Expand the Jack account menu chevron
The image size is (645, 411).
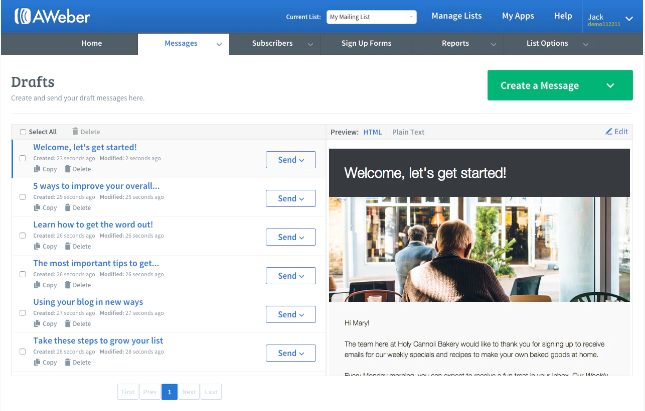pos(629,19)
